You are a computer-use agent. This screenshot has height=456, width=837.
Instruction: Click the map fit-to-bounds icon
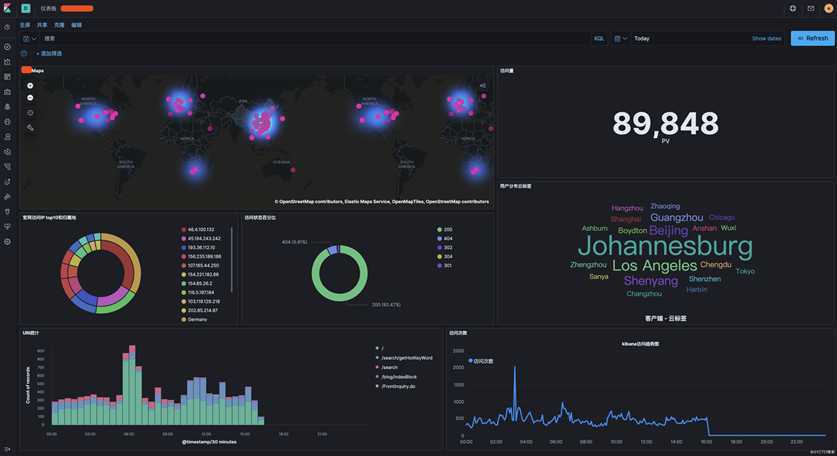click(30, 113)
